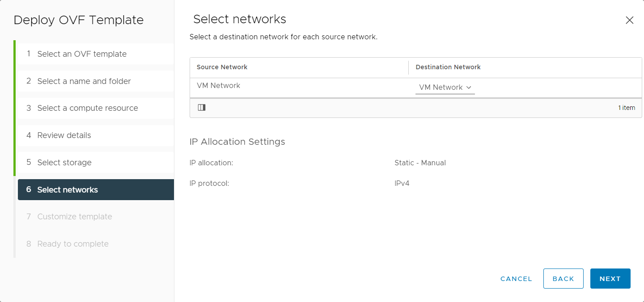Viewport: 644px width, 302px height.
Task: Sort by Source Network column header
Action: [222, 67]
